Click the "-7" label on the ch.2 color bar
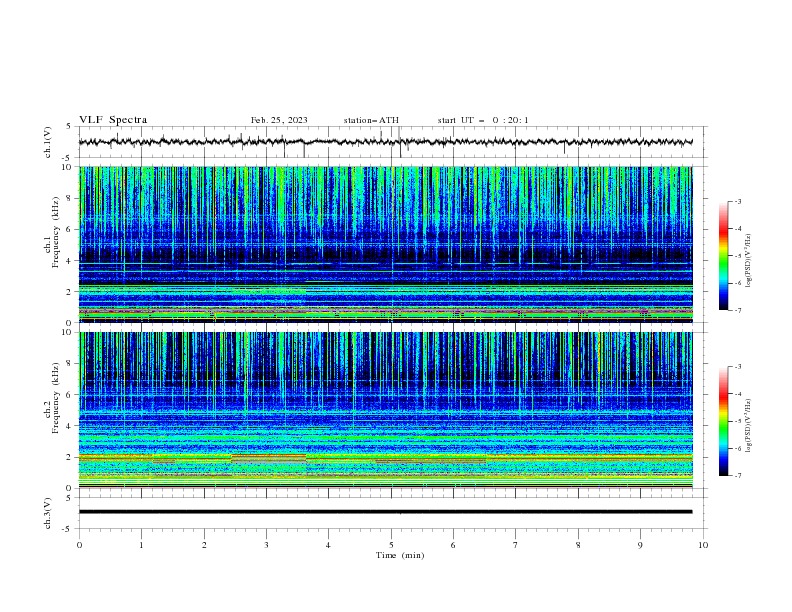Image resolution: width=792 pixels, height=612 pixels. [737, 475]
